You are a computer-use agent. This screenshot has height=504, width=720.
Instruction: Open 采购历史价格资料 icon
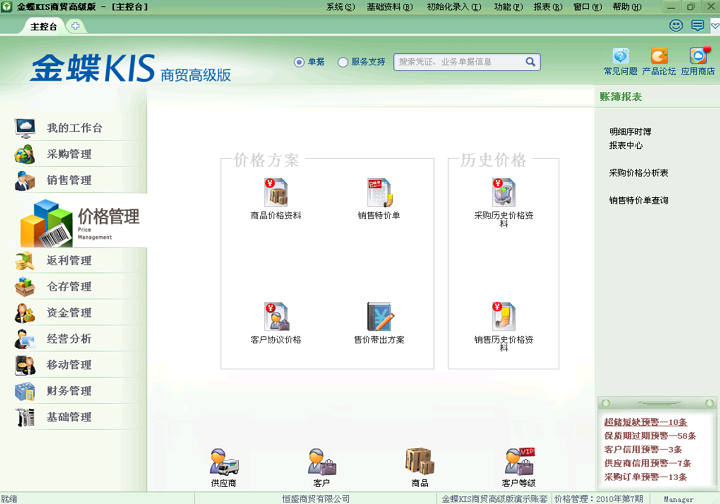(504, 192)
